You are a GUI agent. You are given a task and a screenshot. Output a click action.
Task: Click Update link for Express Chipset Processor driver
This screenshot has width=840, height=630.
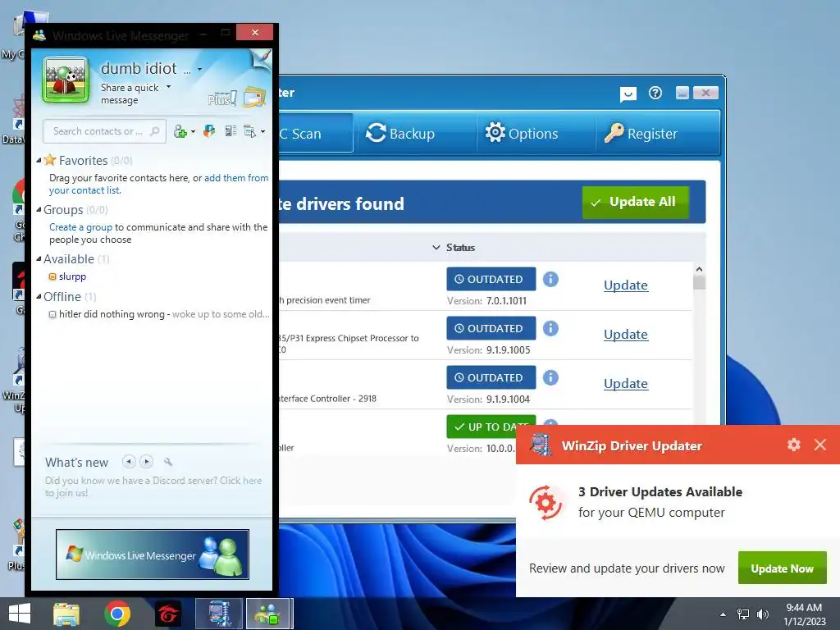click(626, 335)
